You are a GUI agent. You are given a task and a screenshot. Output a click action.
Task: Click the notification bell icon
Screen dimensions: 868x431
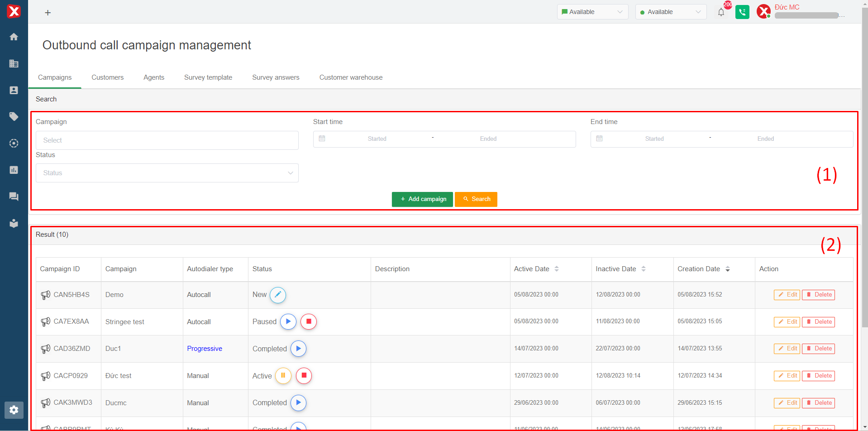coord(721,12)
